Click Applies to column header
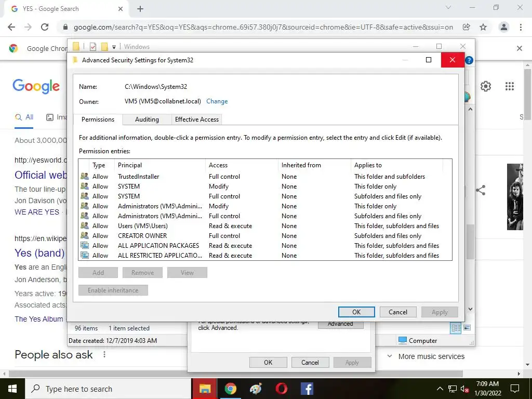This screenshot has height=399, width=532. pyautogui.click(x=396, y=165)
